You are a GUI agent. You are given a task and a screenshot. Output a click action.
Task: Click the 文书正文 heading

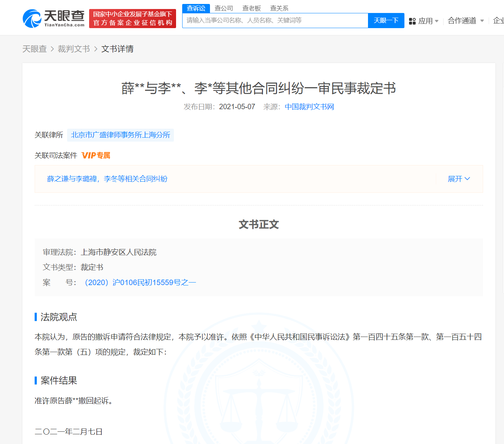(259, 225)
